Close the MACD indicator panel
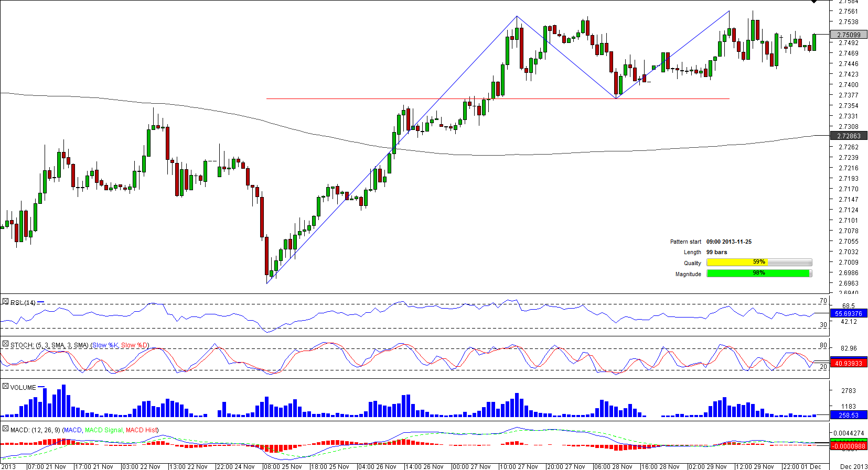The image size is (868, 470). click(x=5, y=429)
